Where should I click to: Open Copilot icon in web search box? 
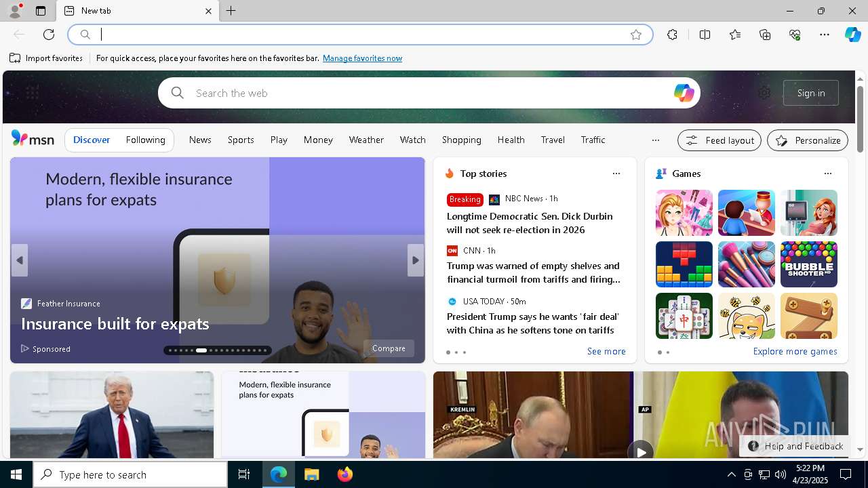pos(684,93)
